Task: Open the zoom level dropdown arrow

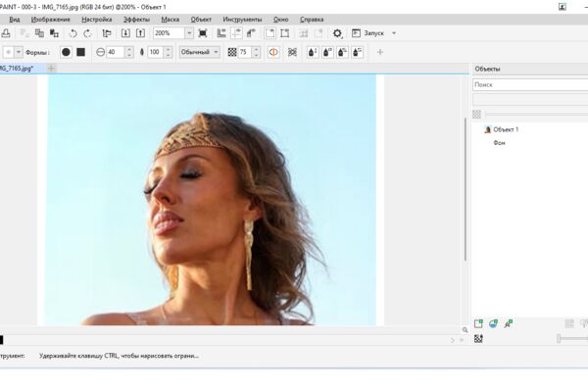Action: pos(189,33)
